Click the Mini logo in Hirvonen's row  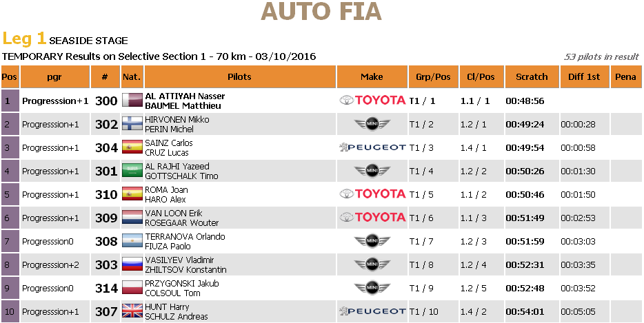(372, 124)
